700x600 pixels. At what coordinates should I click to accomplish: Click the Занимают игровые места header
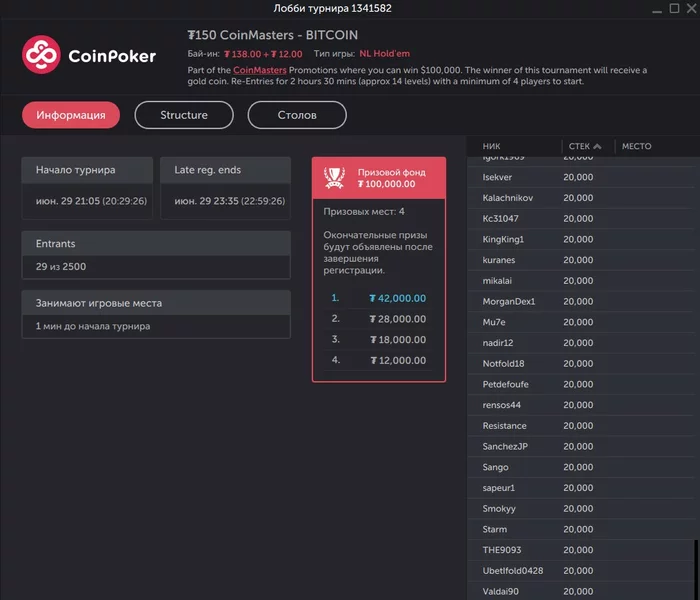point(156,303)
